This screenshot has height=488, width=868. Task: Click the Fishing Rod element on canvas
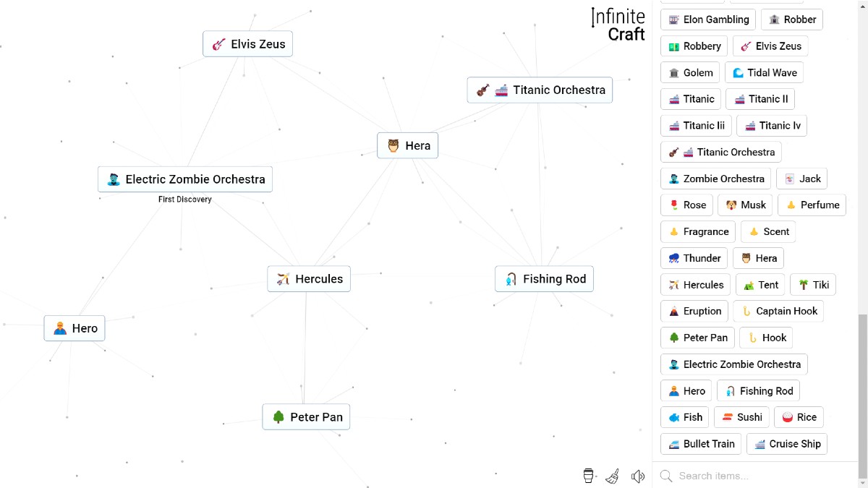click(x=544, y=279)
